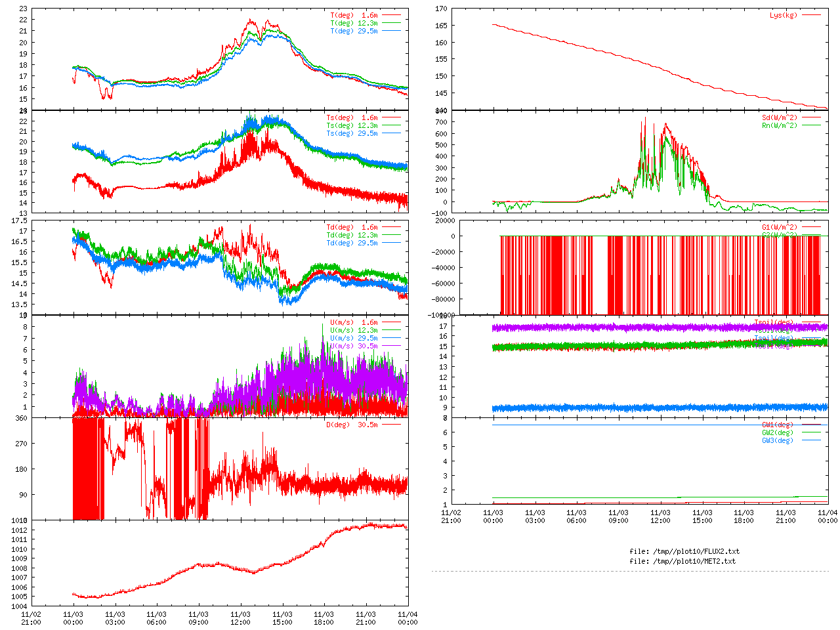This screenshot has height=630, width=840.
Task: Click the '150' tick on the Lys(kg) axis
Action: 441,76
